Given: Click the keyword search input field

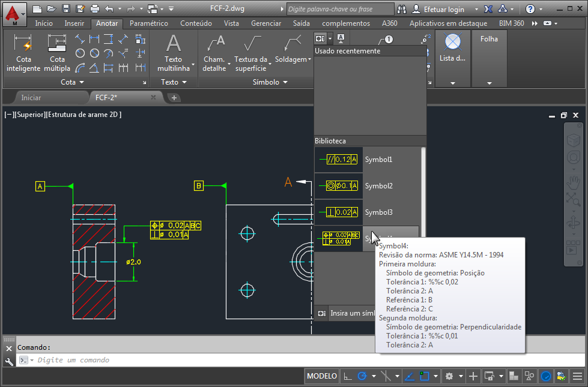Looking at the screenshot, I should (341, 9).
